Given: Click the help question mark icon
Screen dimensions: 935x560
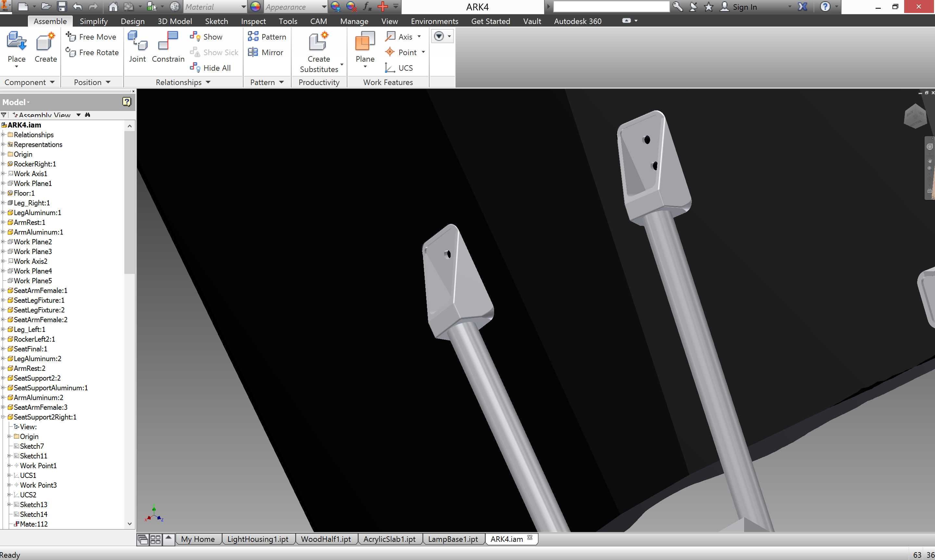Looking at the screenshot, I should coord(825,6).
